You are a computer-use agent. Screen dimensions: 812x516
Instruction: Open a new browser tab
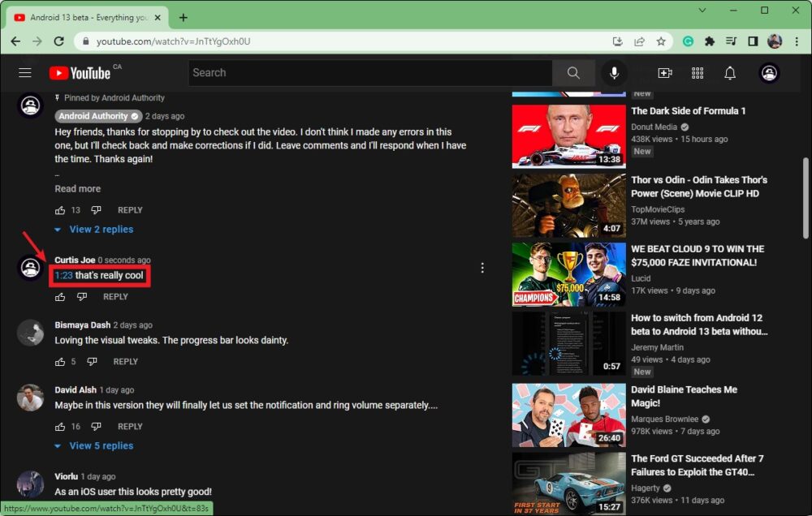point(184,17)
